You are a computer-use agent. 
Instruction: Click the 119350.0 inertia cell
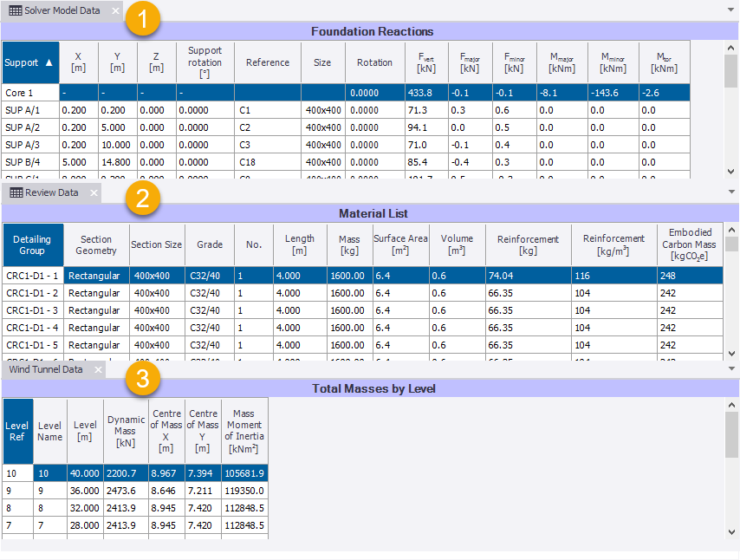(244, 491)
